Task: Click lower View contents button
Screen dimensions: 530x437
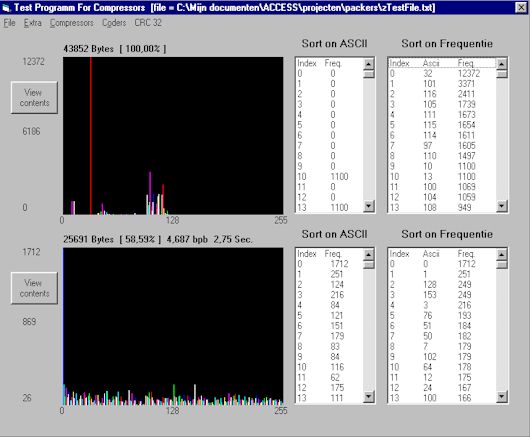Action: tap(34, 288)
